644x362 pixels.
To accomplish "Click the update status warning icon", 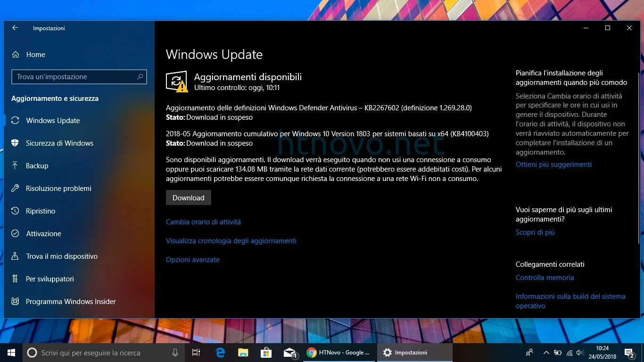I will 177,82.
